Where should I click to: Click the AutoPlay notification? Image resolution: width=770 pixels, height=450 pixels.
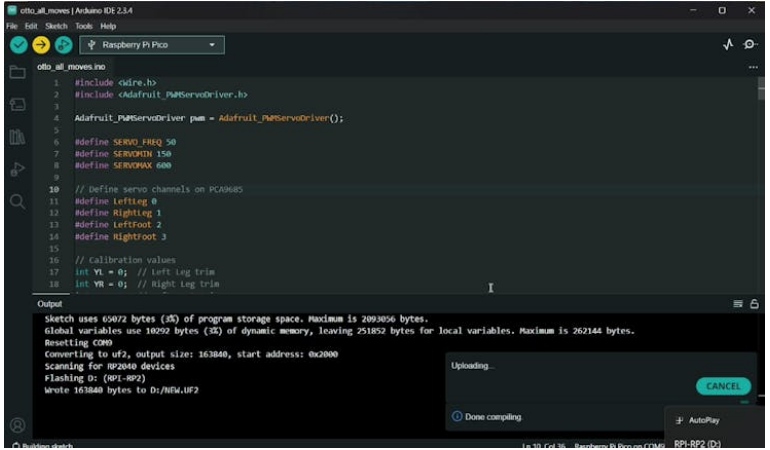click(703, 420)
